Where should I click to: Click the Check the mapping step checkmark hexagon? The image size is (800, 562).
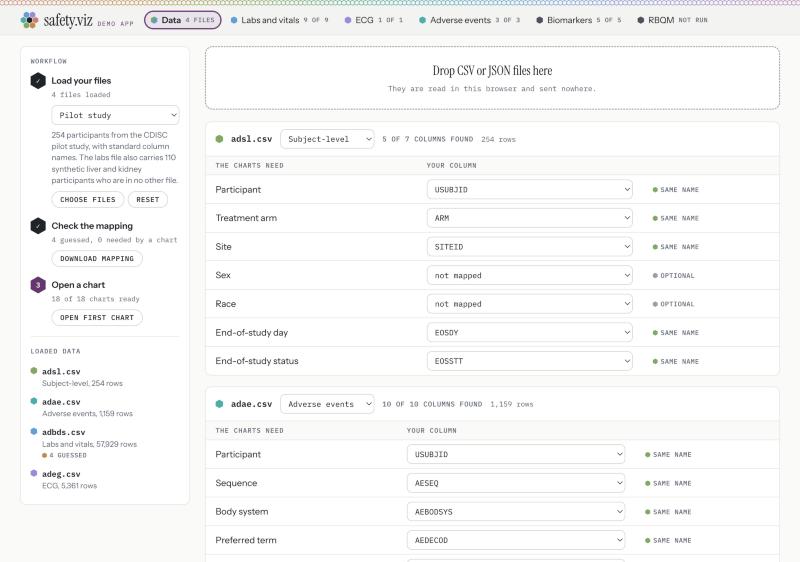(x=38, y=226)
